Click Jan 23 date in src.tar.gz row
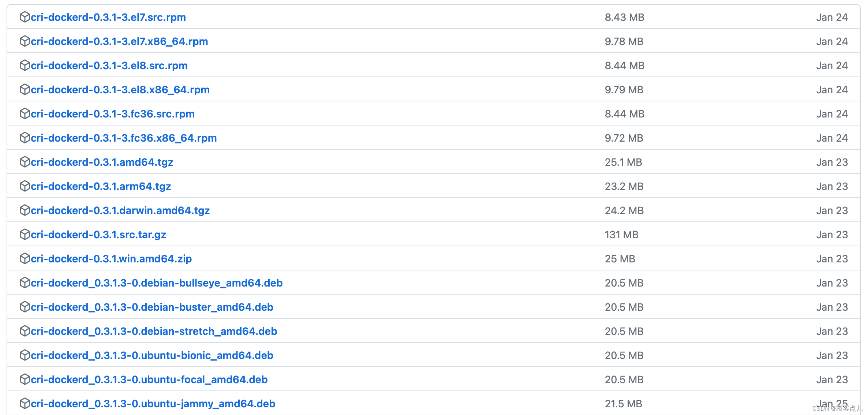This screenshot has width=868, height=415. [832, 235]
